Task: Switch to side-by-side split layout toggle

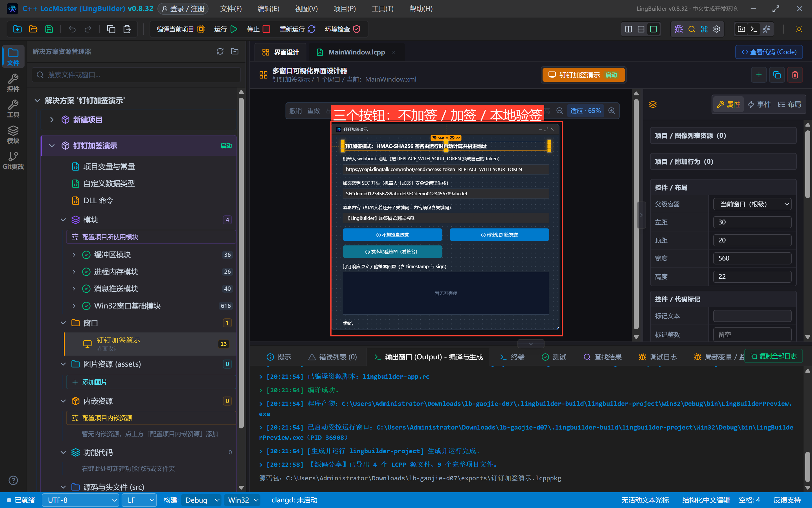Action: click(628, 29)
